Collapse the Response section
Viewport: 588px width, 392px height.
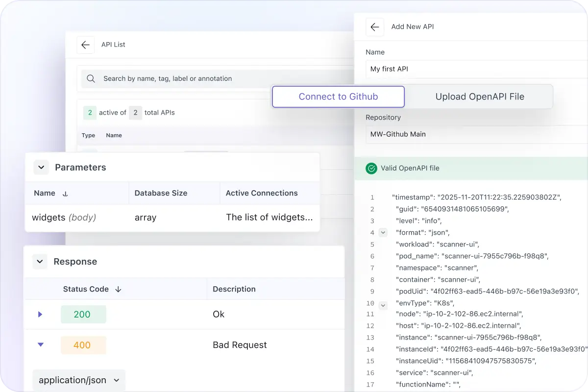[40, 262]
